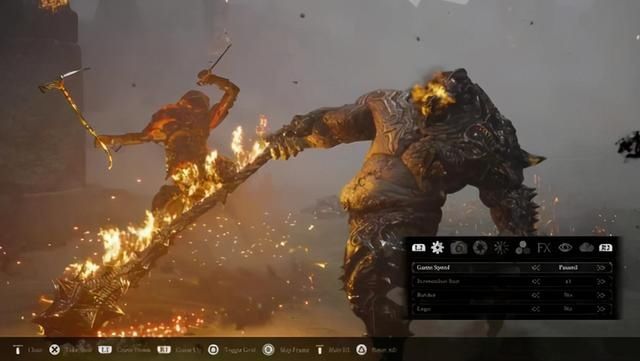Viewport: 640px width, 361px height.
Task: Open the aperture lens tab
Action: 480,247
